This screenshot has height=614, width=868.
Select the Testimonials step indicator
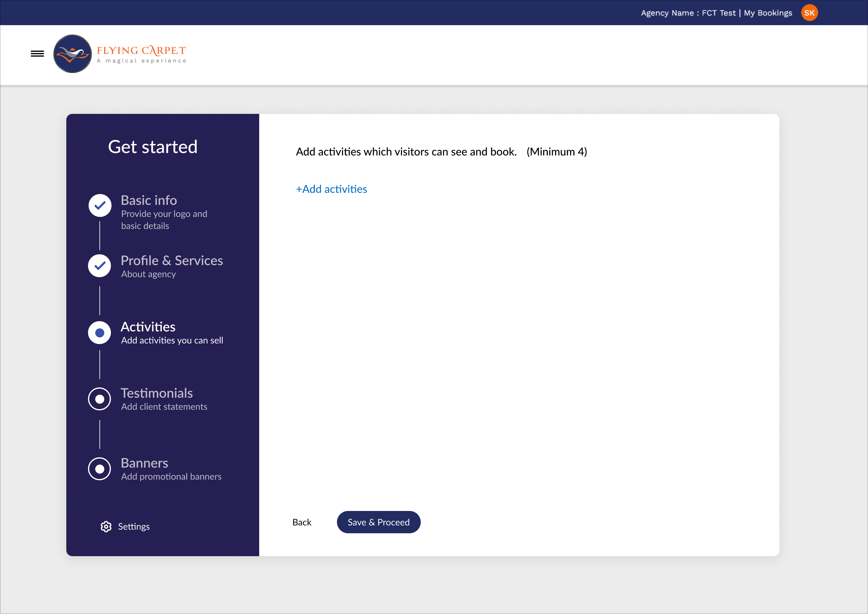[x=99, y=399]
